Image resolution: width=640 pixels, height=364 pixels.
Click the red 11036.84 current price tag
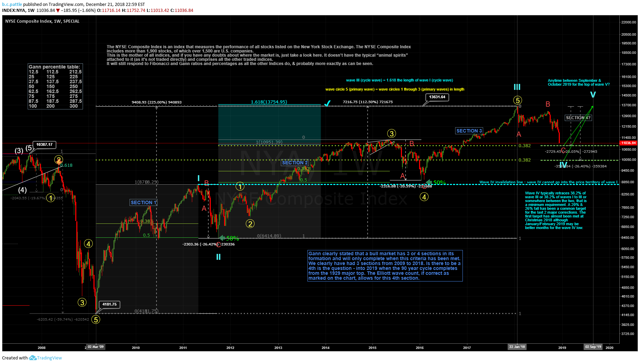point(628,143)
